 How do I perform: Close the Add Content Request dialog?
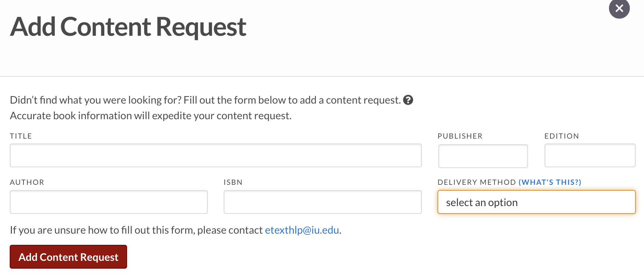click(x=619, y=8)
